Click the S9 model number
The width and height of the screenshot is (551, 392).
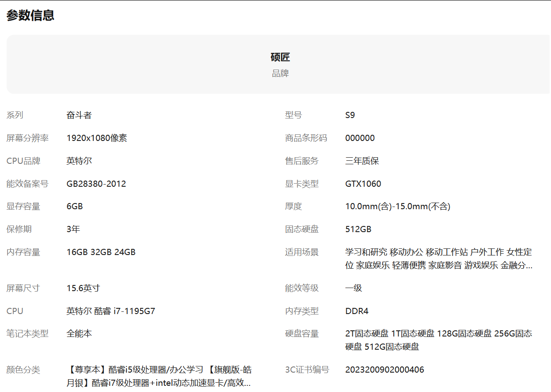(350, 115)
